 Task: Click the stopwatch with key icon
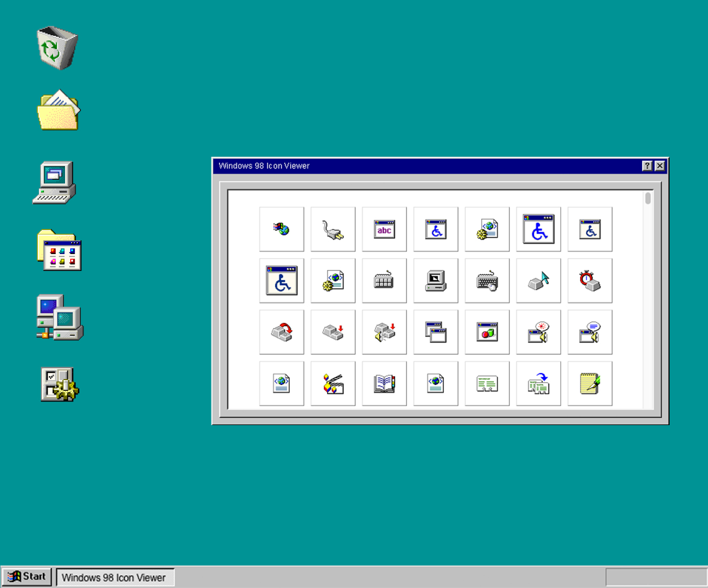590,281
